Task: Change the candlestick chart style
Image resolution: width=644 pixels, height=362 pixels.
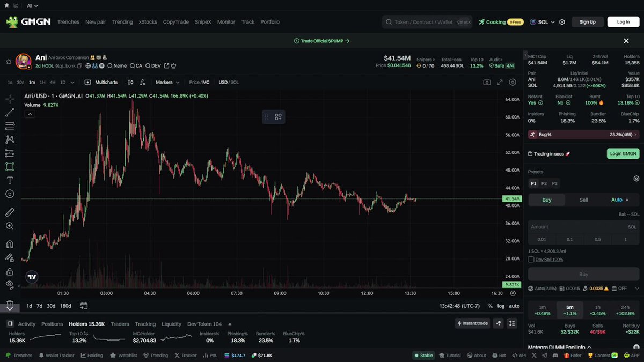Action: click(x=130, y=82)
